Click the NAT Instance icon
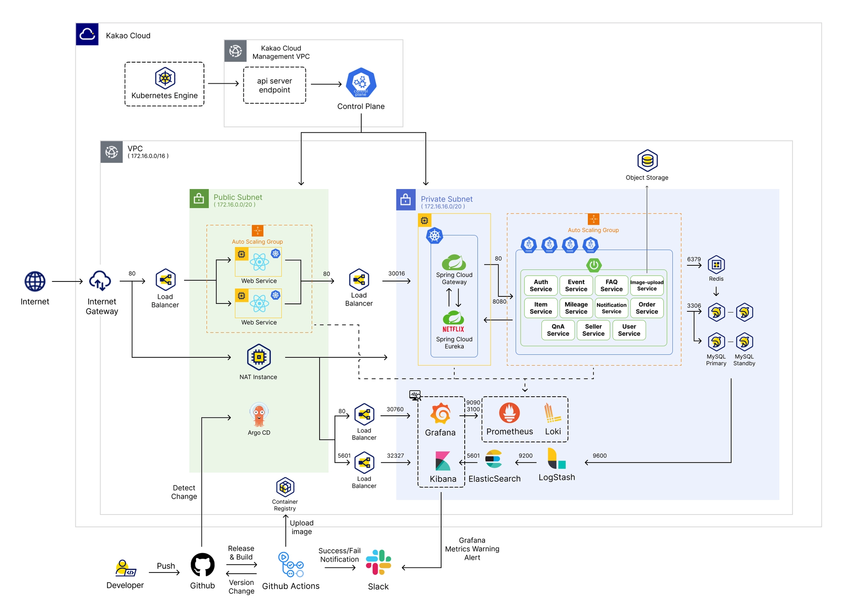This screenshot has height=616, width=849. click(x=259, y=357)
